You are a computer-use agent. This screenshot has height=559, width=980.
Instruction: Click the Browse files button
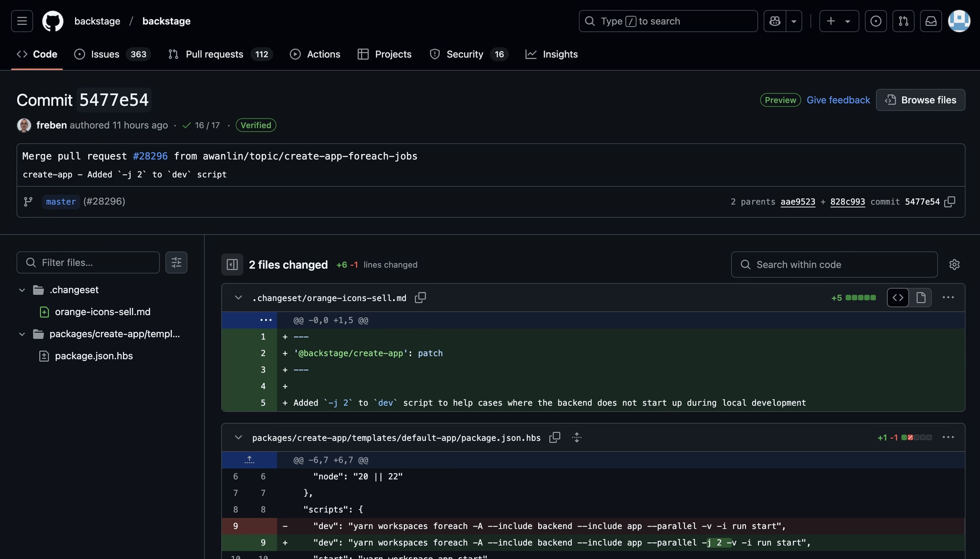click(x=920, y=100)
